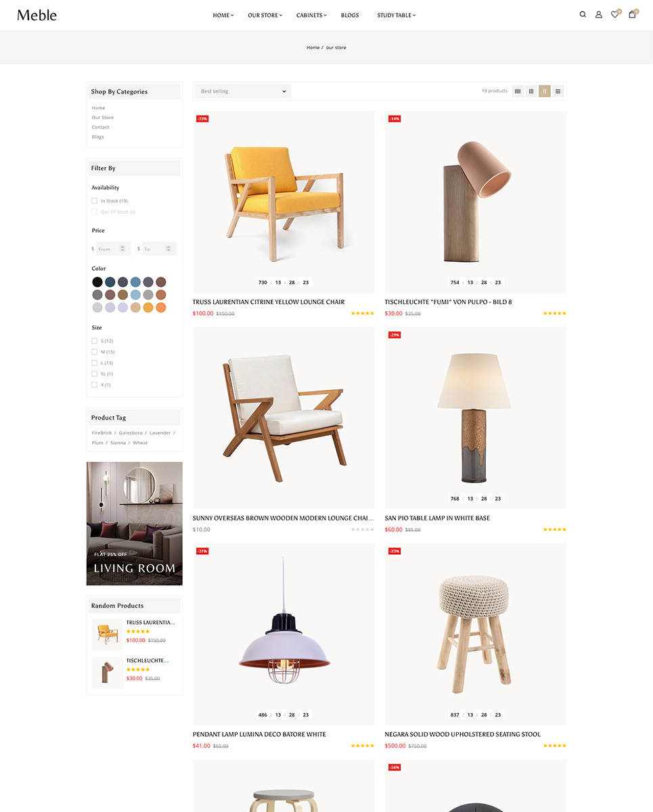Pick the black color swatch filter

[97, 282]
